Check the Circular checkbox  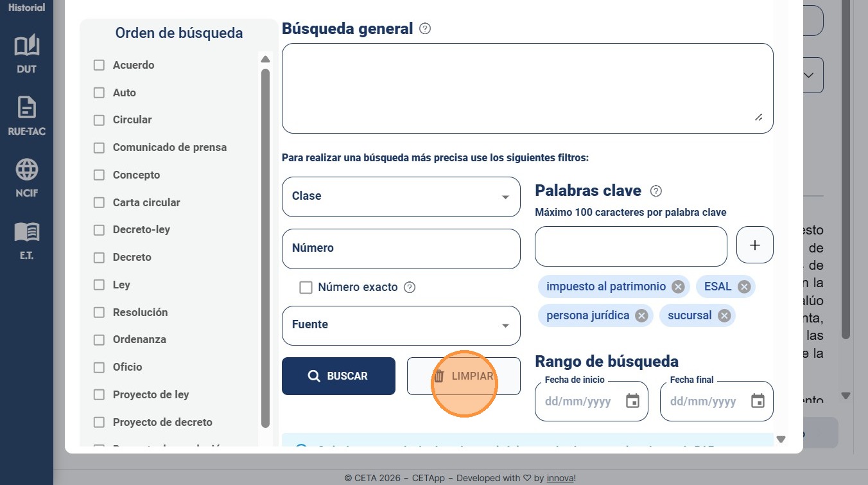tap(99, 120)
